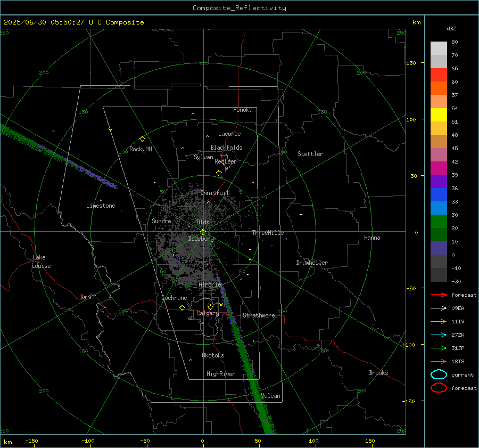The height and width of the screenshot is (448, 479).
Task: Click the Ponoka city label
Action: [243, 110]
